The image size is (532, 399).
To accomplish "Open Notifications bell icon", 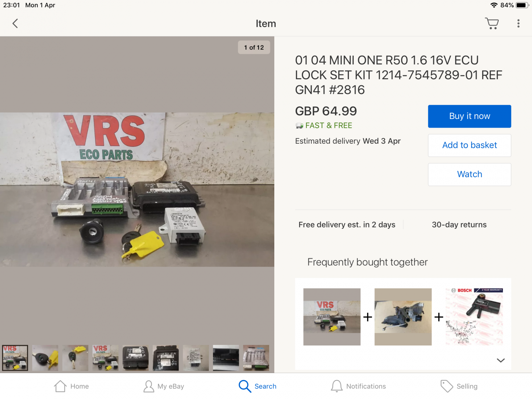I will click(336, 386).
